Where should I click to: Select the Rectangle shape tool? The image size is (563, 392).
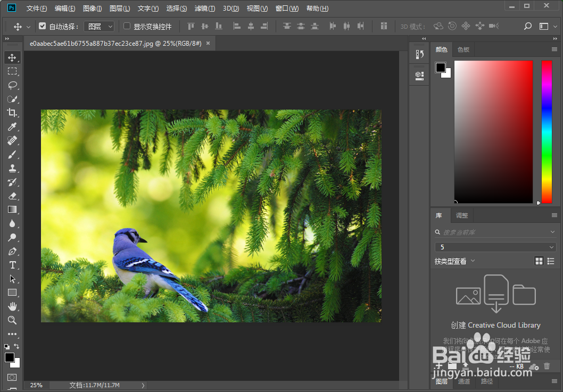click(x=12, y=293)
